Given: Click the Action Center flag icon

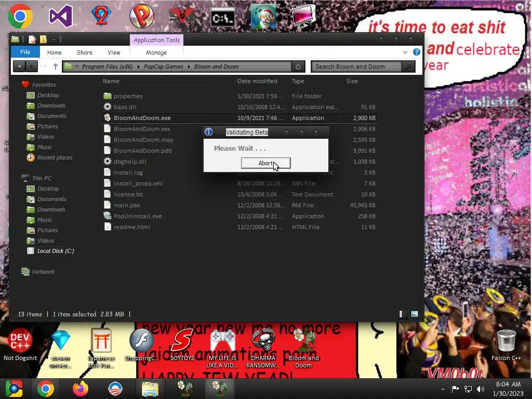Looking at the screenshot, I should (x=455, y=389).
